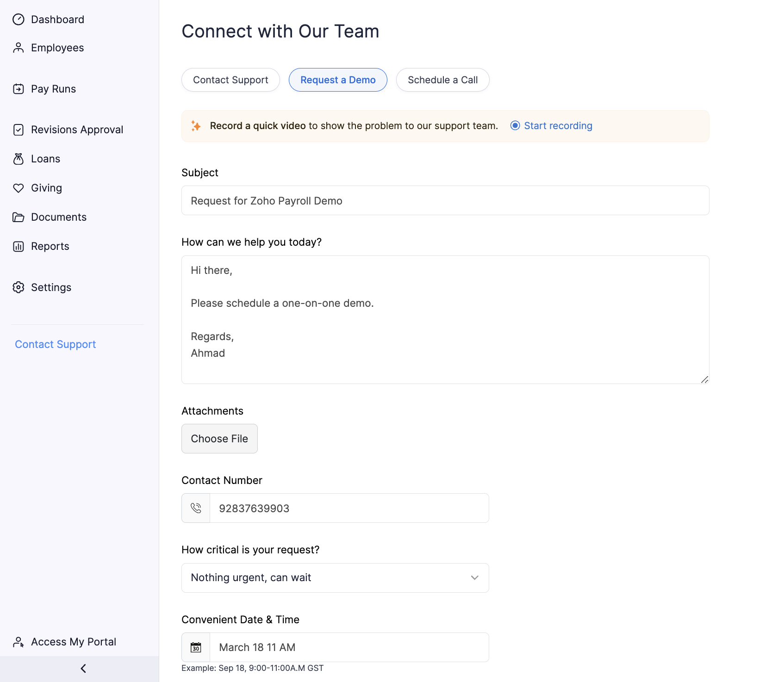Click the Settings gear icon
This screenshot has height=682, width=784.
(19, 287)
